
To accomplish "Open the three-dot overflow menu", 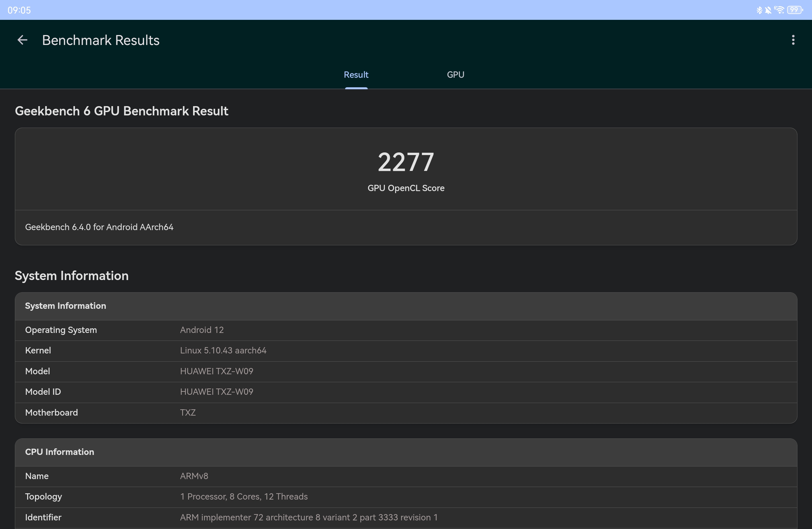I will 793,40.
